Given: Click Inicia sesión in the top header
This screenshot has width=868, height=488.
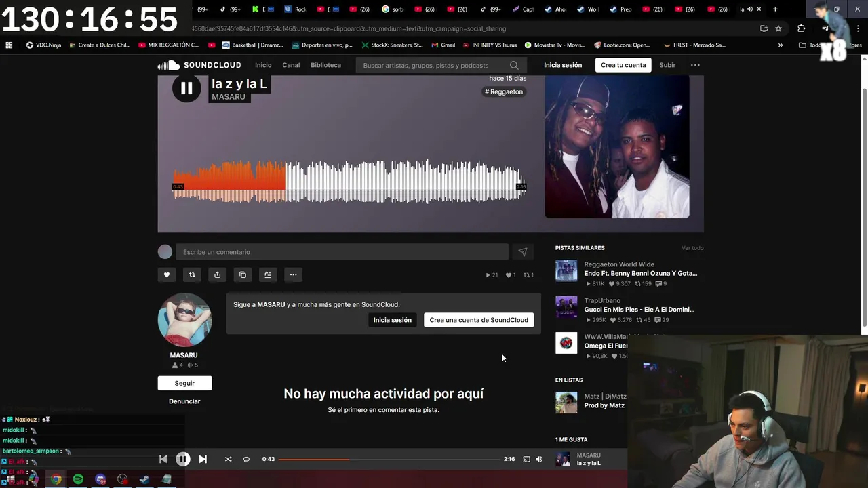Looking at the screenshot, I should (563, 65).
